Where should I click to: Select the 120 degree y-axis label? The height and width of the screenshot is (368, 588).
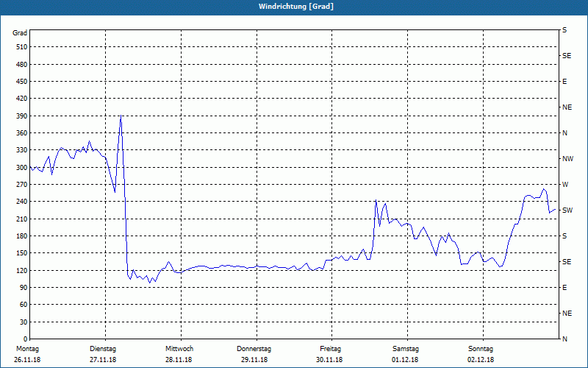[x=21, y=270]
